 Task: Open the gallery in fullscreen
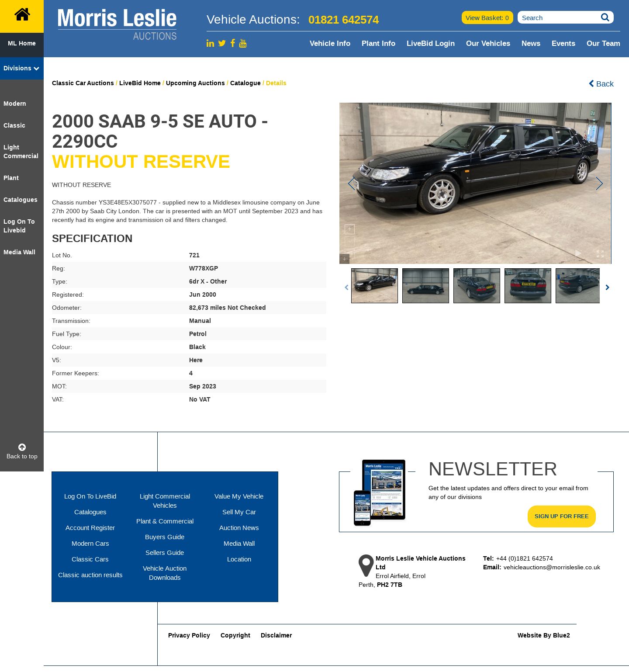(x=600, y=253)
